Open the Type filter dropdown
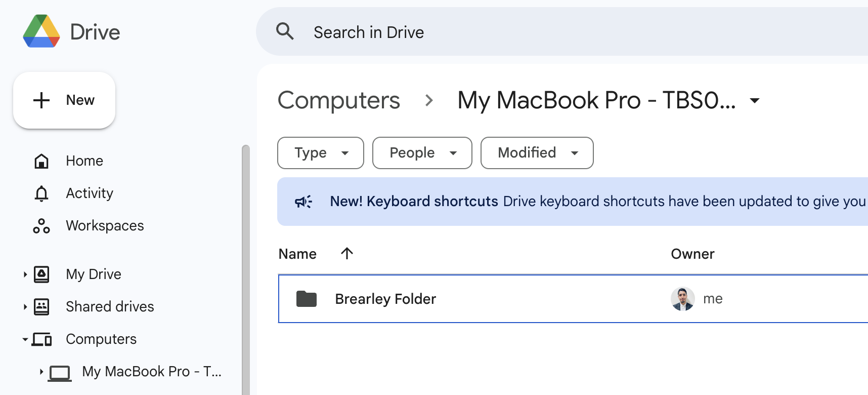The height and width of the screenshot is (395, 868). pos(321,153)
